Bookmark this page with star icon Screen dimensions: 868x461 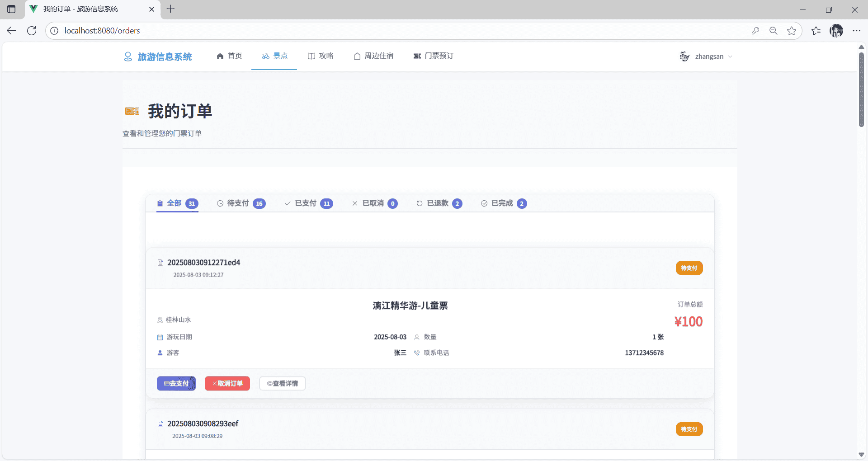pos(792,31)
